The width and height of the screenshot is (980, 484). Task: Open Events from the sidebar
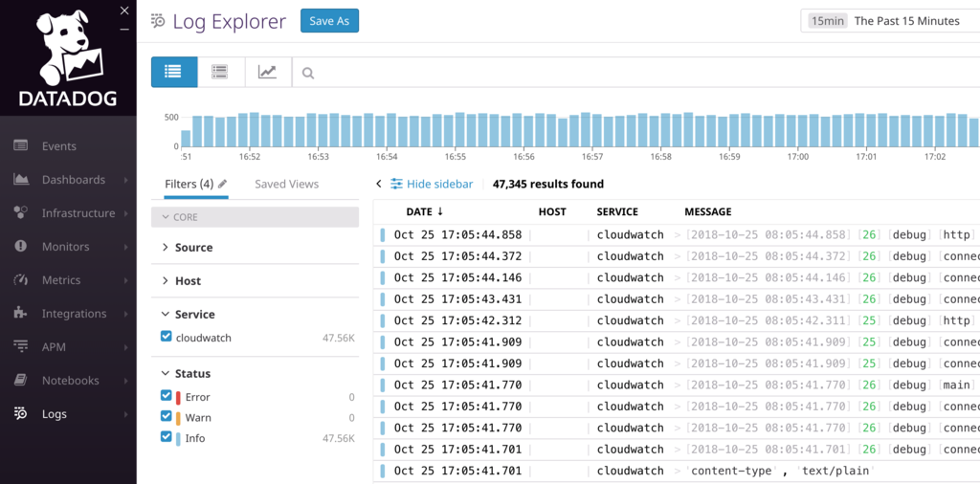pos(58,146)
